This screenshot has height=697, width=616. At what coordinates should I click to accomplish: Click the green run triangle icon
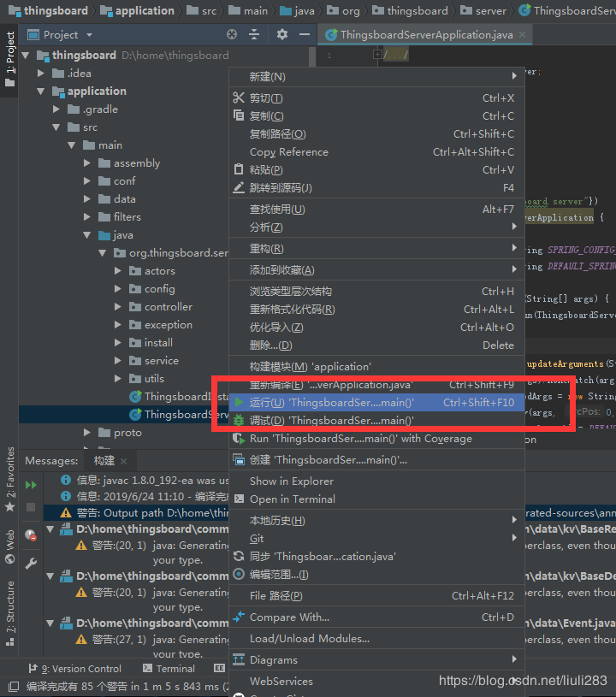(x=239, y=402)
